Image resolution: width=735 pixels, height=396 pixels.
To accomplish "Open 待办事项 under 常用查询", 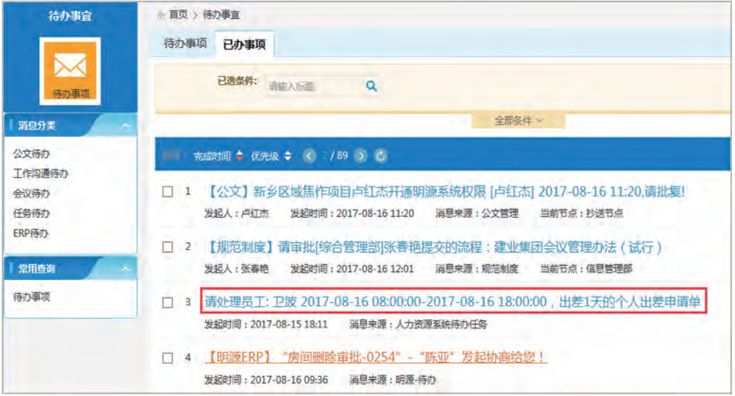I will coord(31,297).
